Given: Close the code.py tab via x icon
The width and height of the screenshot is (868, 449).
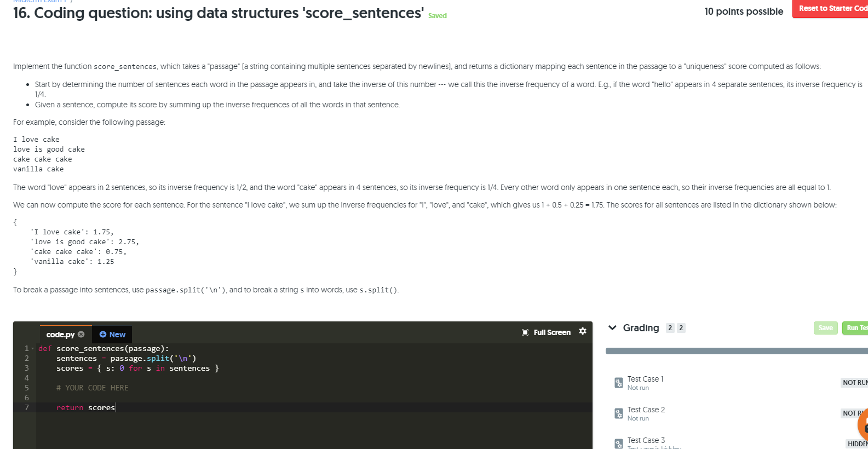Looking at the screenshot, I should (x=81, y=334).
